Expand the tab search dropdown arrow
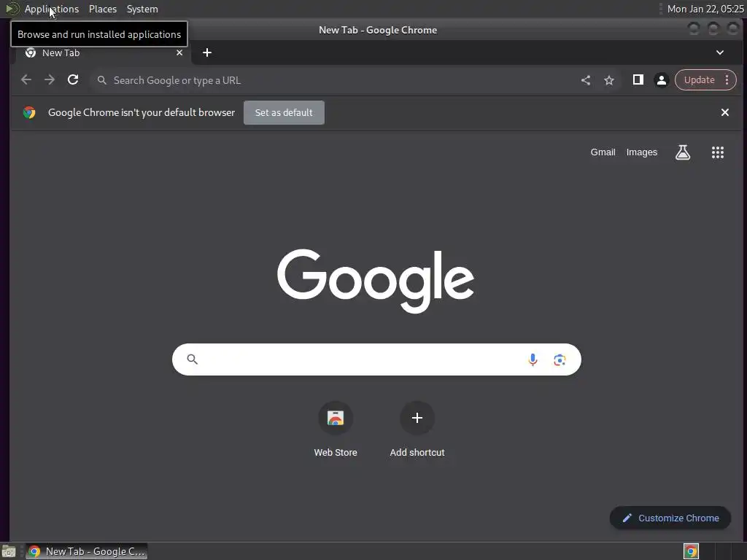747x560 pixels. (x=720, y=52)
